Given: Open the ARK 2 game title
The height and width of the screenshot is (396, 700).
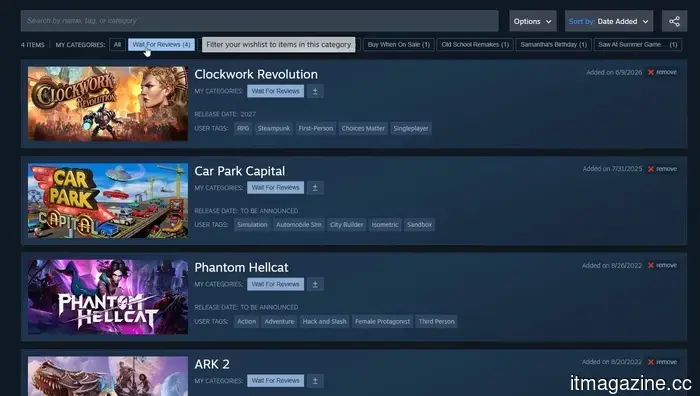Looking at the screenshot, I should [212, 364].
